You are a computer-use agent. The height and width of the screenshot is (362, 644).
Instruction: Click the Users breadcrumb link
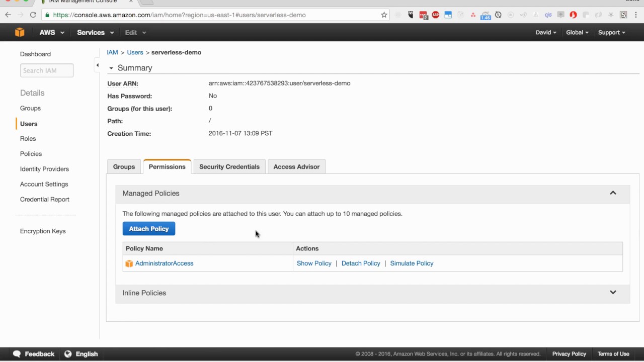point(135,52)
